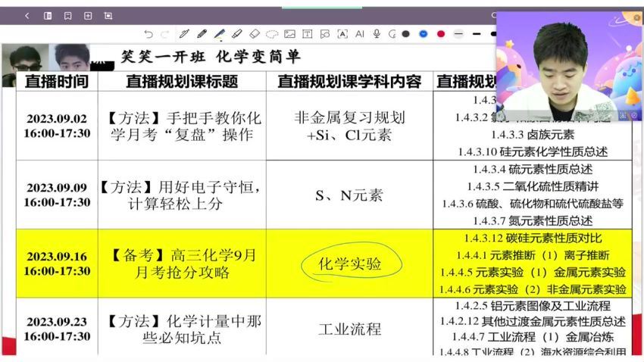Click the title 笑笑一开班 化学变简单

(211, 57)
